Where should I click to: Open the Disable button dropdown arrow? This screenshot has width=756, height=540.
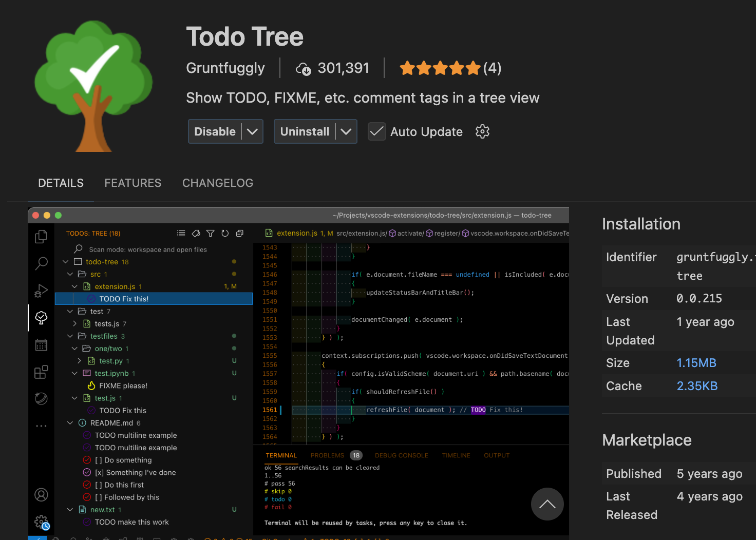(x=252, y=132)
